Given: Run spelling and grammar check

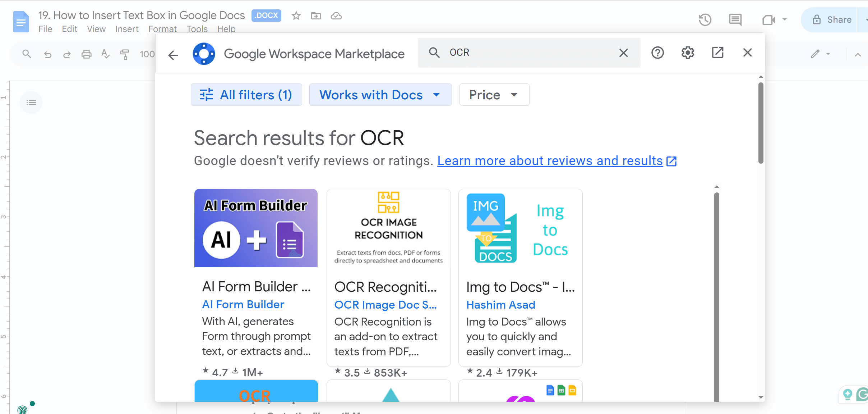Looking at the screenshot, I should pyautogui.click(x=105, y=54).
